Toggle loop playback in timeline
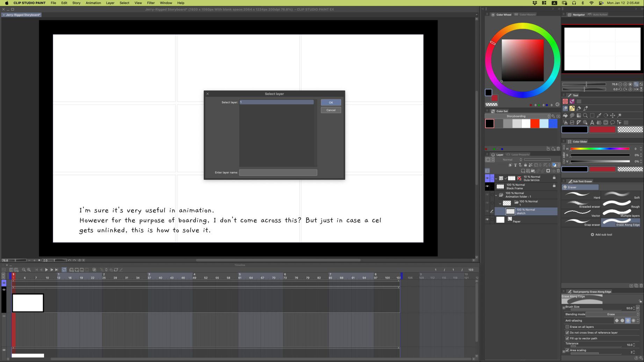644x362 pixels. point(64,270)
